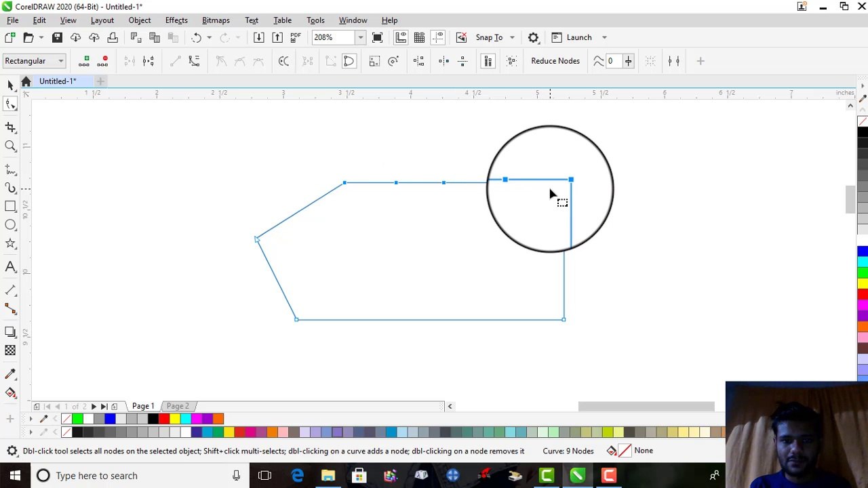Toggle snapping off icon beside Snap To
This screenshot has height=488, width=868.
[461, 37]
